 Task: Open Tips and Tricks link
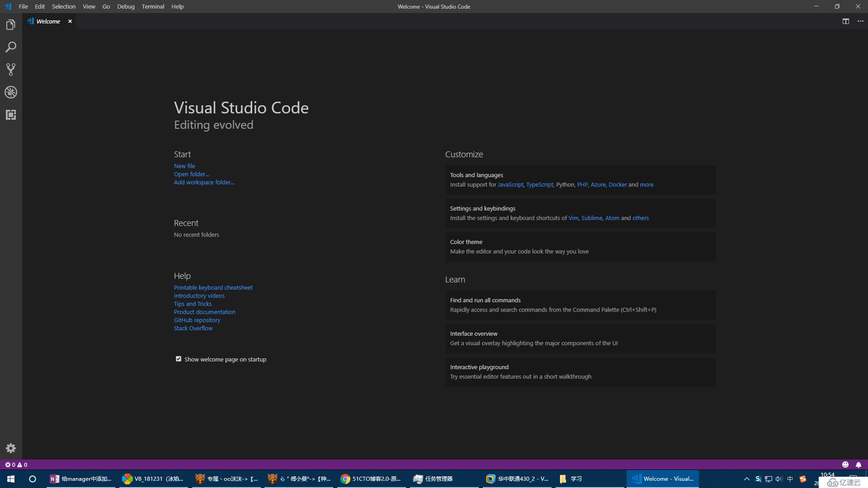(x=193, y=304)
